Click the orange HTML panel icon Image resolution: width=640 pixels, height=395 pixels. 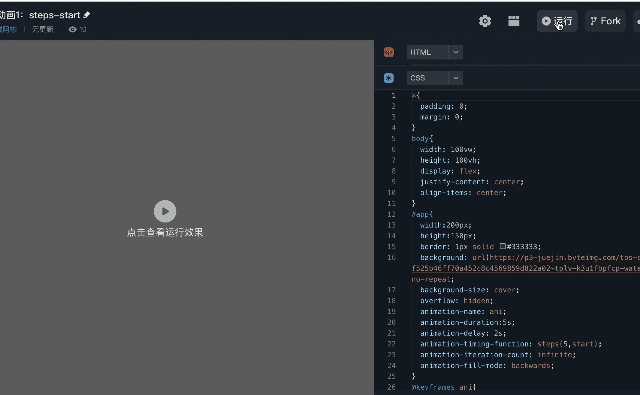tap(389, 52)
